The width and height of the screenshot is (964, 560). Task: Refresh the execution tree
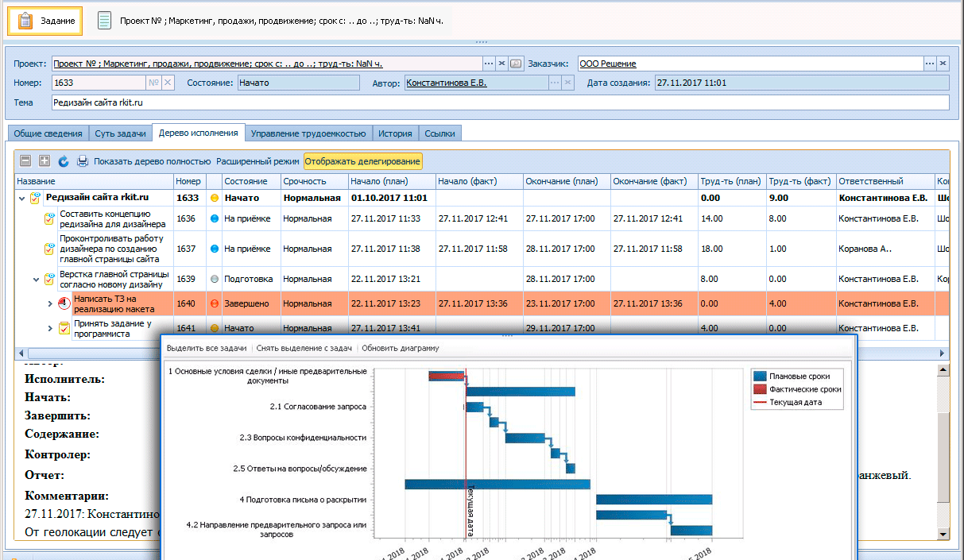pos(64,161)
